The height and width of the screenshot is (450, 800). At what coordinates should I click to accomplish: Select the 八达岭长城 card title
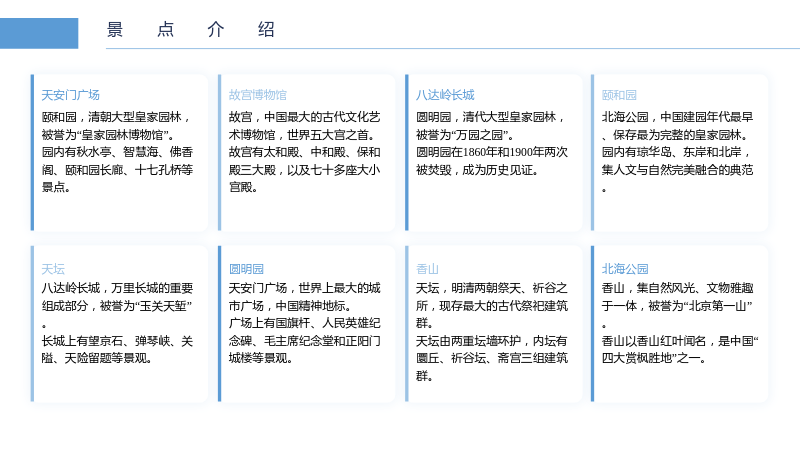click(445, 95)
